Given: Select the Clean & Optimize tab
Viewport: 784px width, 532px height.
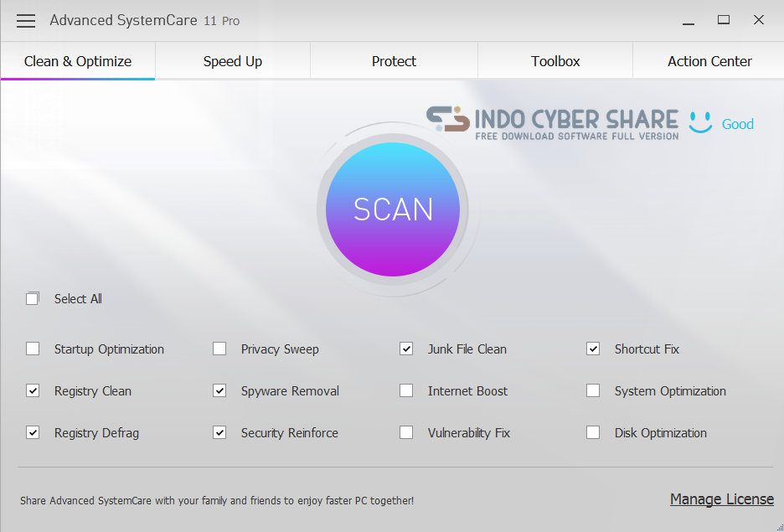Looking at the screenshot, I should tap(77, 60).
